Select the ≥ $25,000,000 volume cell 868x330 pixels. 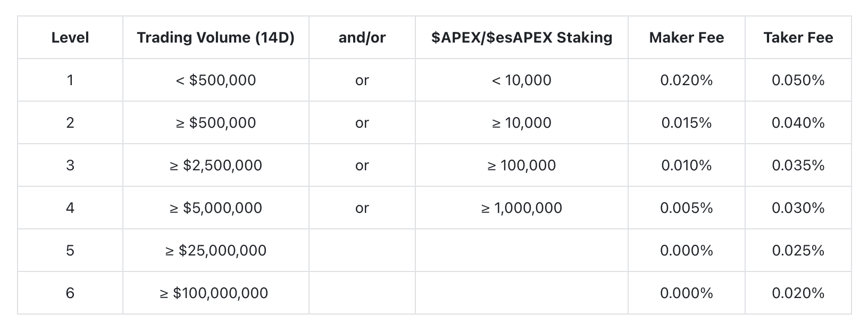click(216, 250)
